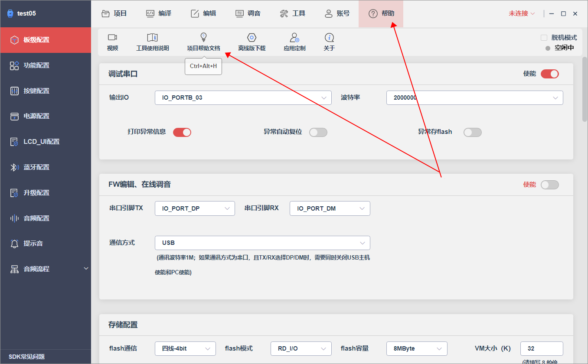
Task: Open LCD_UI配置 sidebar section
Action: point(46,142)
